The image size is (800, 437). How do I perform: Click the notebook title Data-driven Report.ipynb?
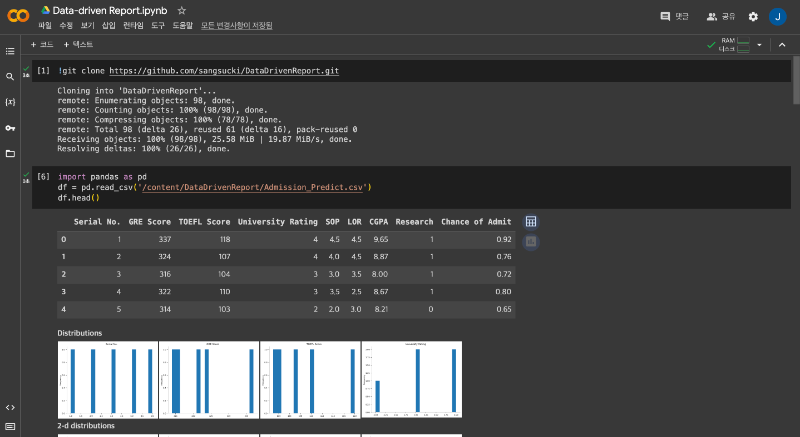pos(110,10)
